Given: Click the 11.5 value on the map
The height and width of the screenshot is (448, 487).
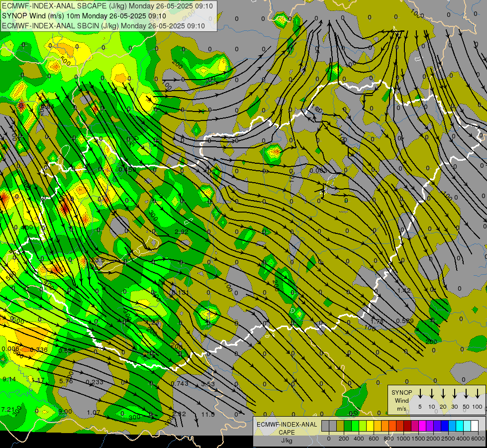Looking at the screenshot, I should 208,415.
